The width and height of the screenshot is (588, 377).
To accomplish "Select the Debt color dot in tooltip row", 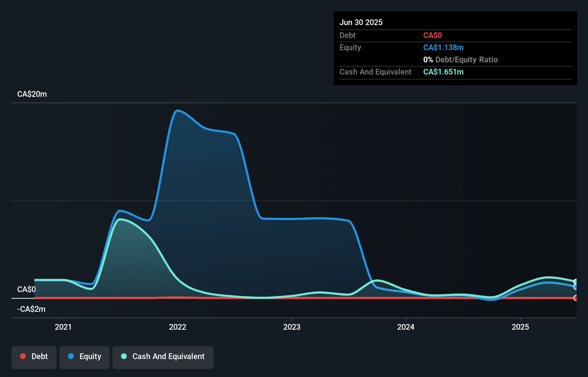I will click(432, 35).
